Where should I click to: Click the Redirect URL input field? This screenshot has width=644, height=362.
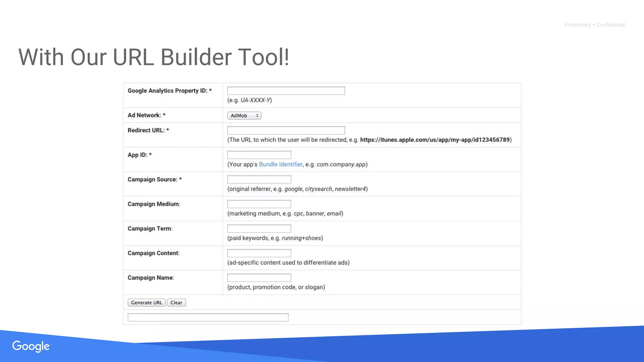286,130
